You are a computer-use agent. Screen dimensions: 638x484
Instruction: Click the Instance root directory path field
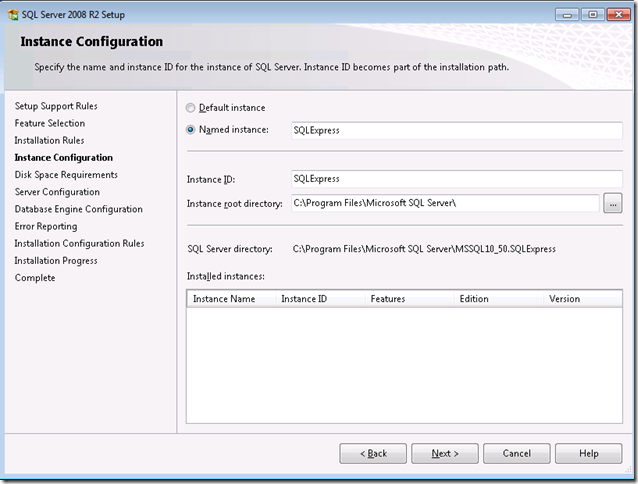pos(443,204)
